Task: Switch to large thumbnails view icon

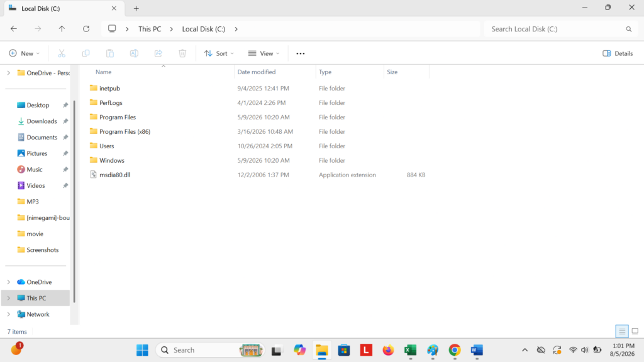Action: coord(635,331)
